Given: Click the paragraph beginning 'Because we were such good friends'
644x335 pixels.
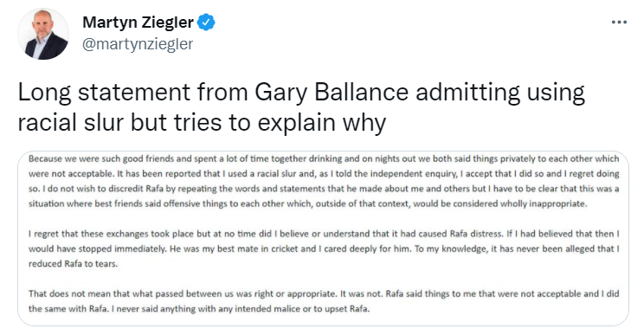Looking at the screenshot, I should [x=324, y=181].
